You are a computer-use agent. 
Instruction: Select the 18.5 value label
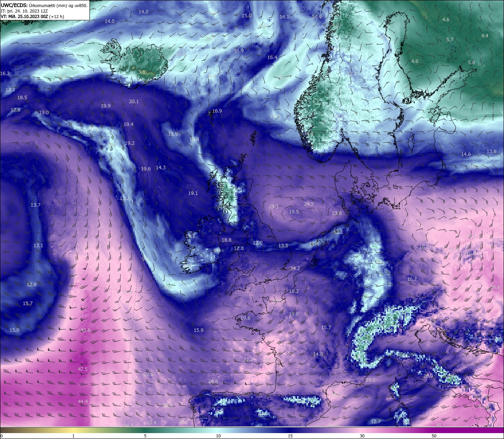(x=22, y=98)
